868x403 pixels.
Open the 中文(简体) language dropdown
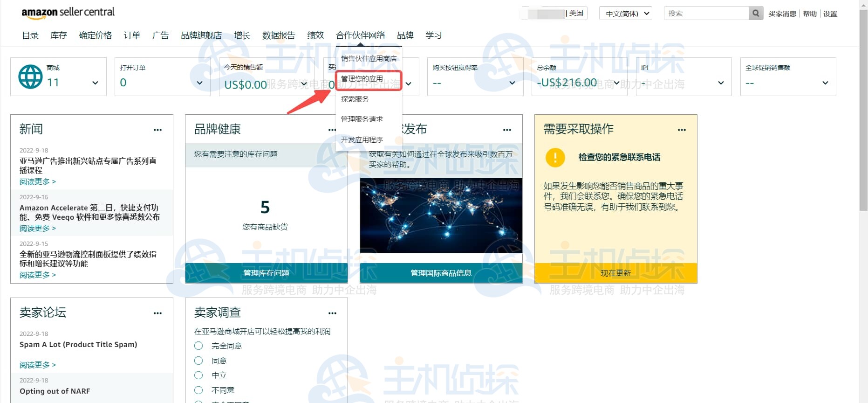[x=625, y=14]
